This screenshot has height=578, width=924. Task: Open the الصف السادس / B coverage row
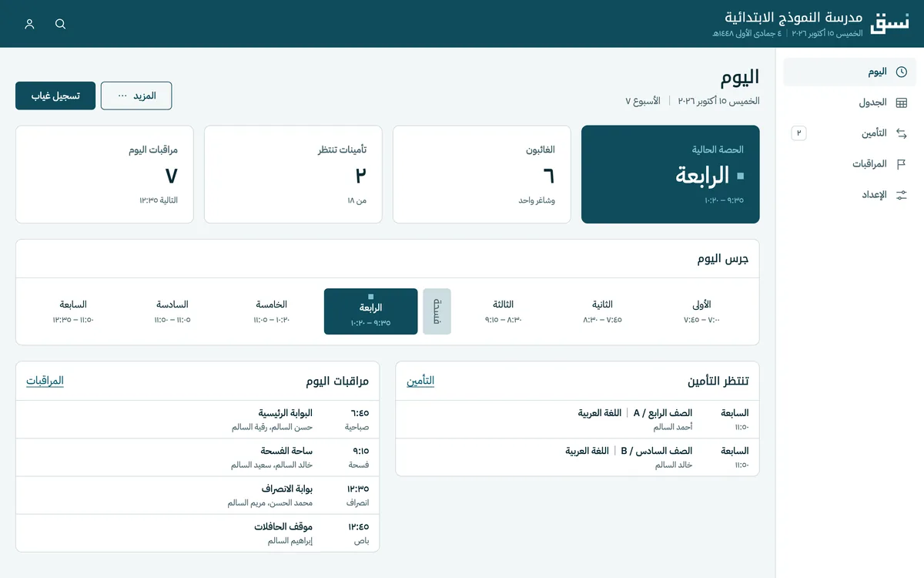577,458
